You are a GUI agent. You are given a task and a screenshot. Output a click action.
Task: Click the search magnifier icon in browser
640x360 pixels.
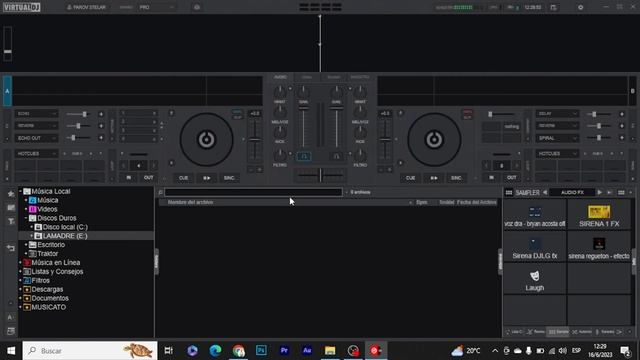pos(160,192)
